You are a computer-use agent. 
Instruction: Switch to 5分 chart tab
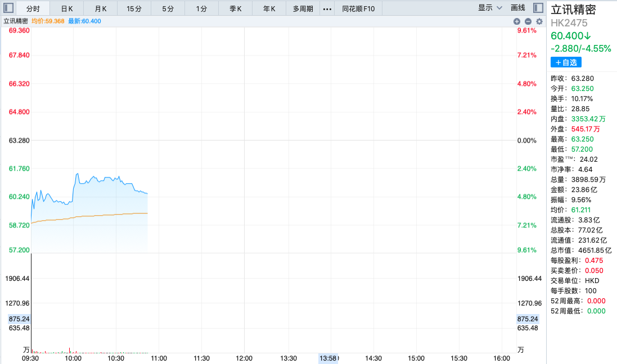pyautogui.click(x=168, y=8)
